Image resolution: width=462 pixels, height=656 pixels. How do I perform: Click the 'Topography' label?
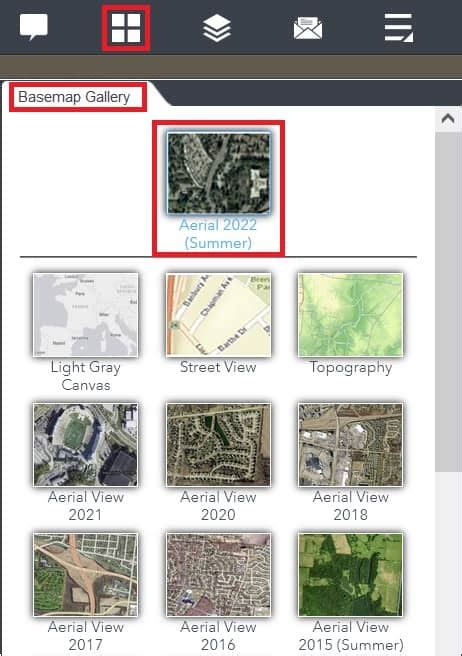coord(351,368)
